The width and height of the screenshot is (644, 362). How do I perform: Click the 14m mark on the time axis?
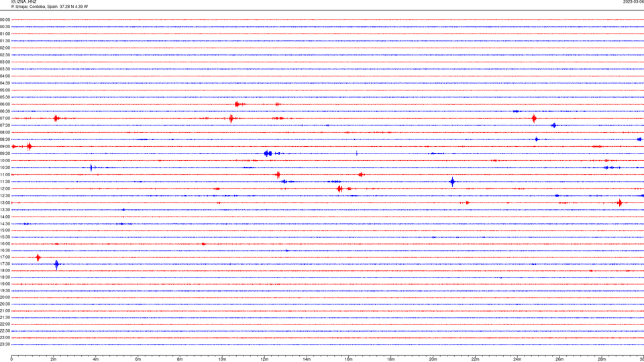pos(307,359)
